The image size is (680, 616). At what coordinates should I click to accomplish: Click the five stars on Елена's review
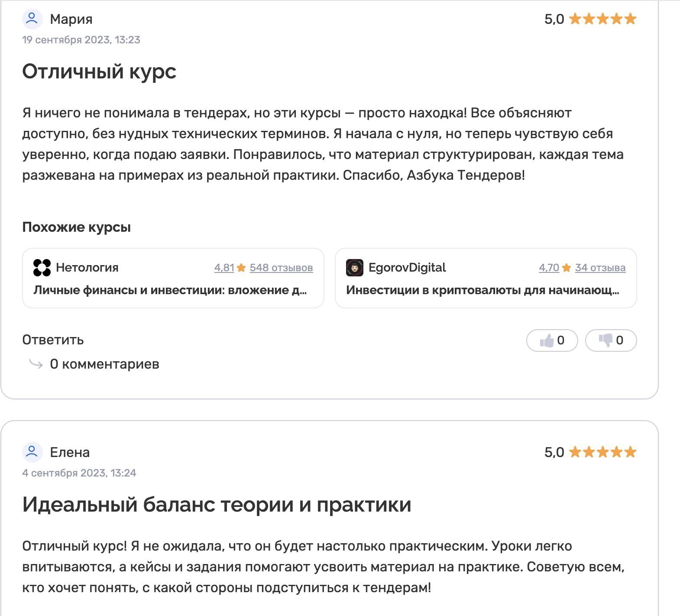(x=602, y=452)
